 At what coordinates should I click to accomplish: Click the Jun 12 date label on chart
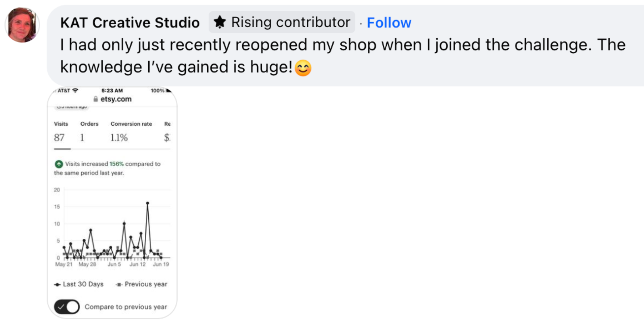tap(137, 264)
